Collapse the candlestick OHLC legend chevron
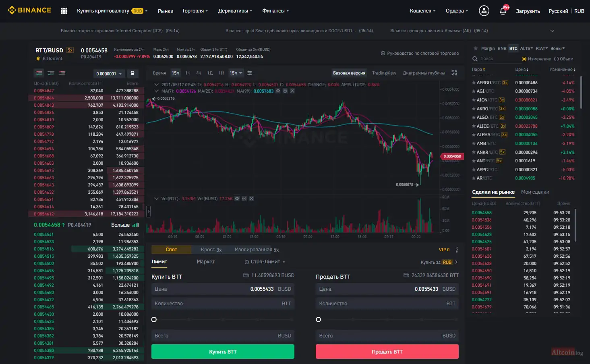Viewport: 590px width, 364px height. pos(157,85)
